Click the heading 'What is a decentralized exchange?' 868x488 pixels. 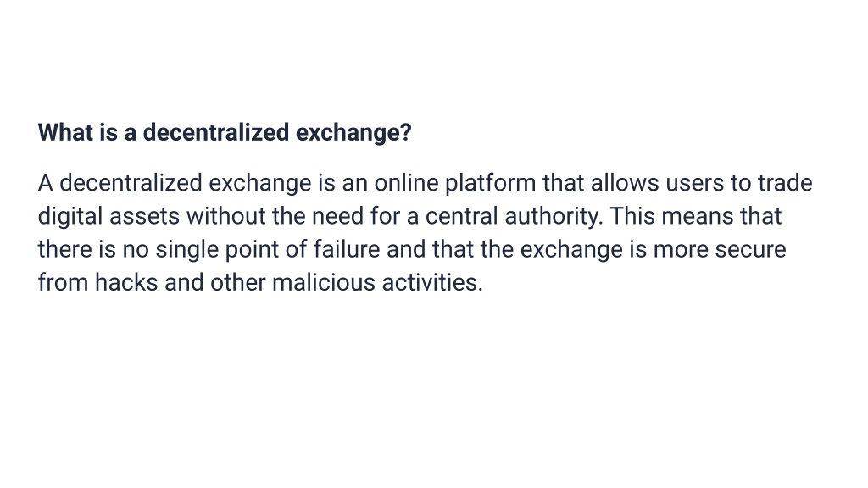click(x=225, y=133)
